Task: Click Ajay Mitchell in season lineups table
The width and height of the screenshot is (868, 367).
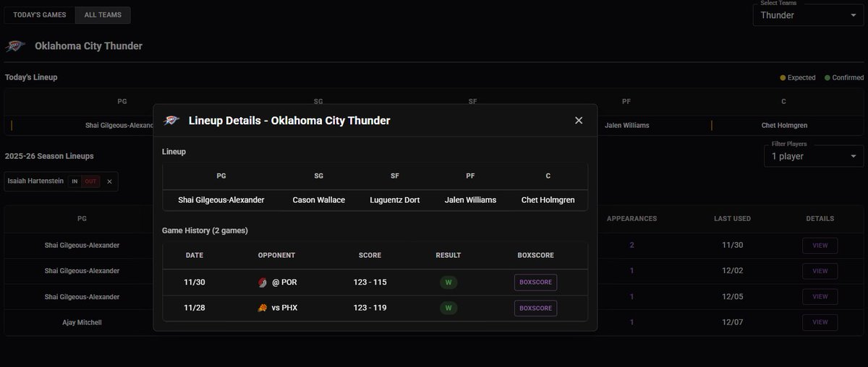Action: point(81,323)
